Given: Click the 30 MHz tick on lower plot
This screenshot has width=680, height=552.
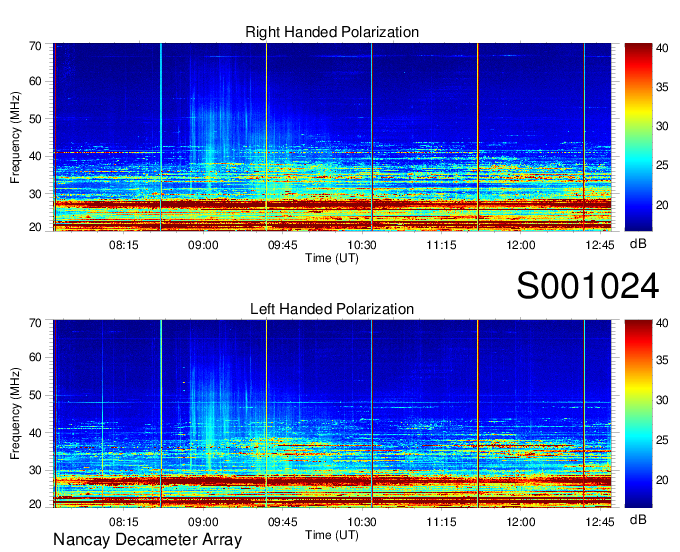Looking at the screenshot, I should pos(35,470).
